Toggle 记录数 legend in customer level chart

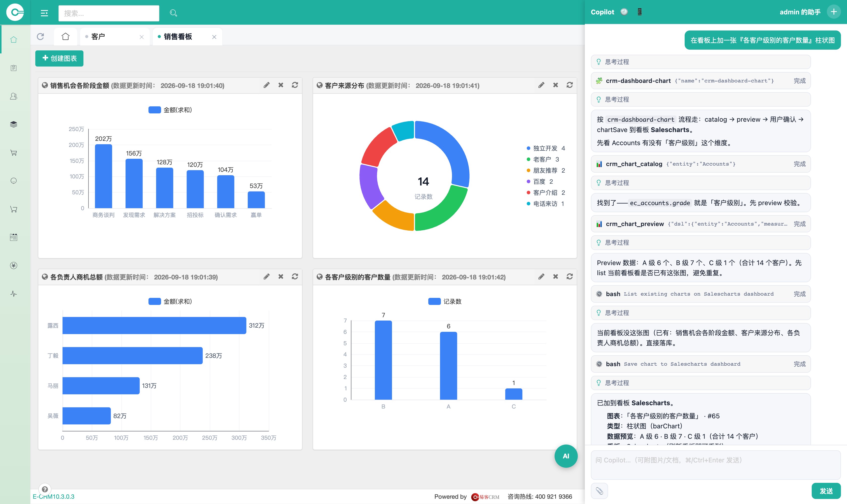point(445,301)
